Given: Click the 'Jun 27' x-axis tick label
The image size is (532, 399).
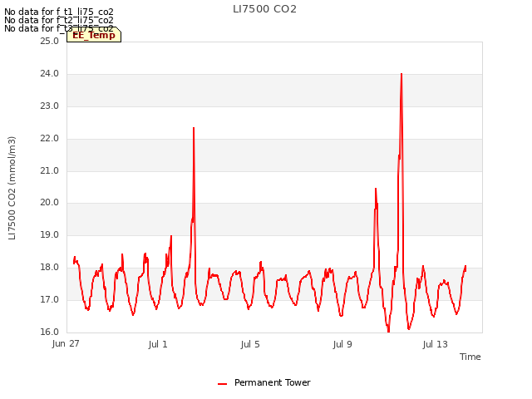Looking at the screenshot, I should point(66,343).
